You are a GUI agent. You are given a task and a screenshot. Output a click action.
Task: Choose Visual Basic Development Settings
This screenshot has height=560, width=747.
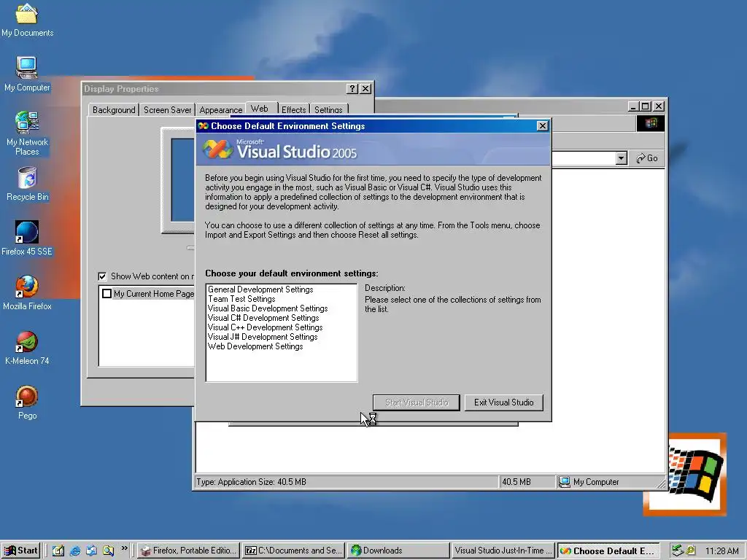(x=268, y=308)
